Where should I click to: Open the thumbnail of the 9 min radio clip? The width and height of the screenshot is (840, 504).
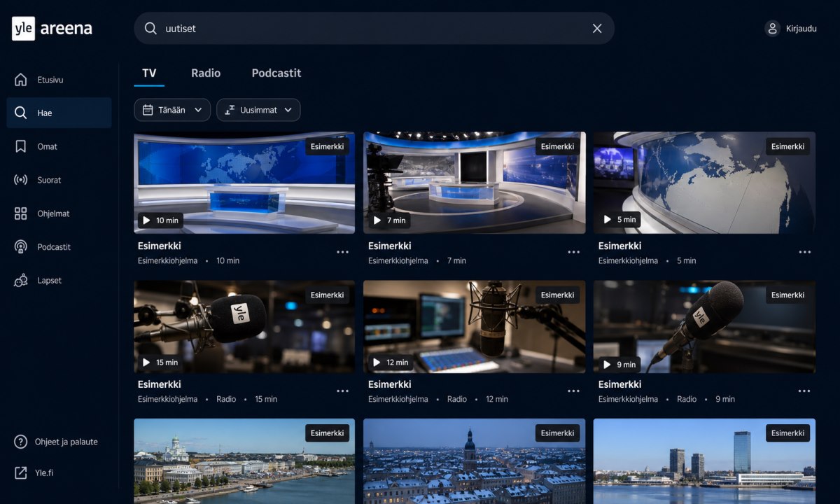point(704,327)
